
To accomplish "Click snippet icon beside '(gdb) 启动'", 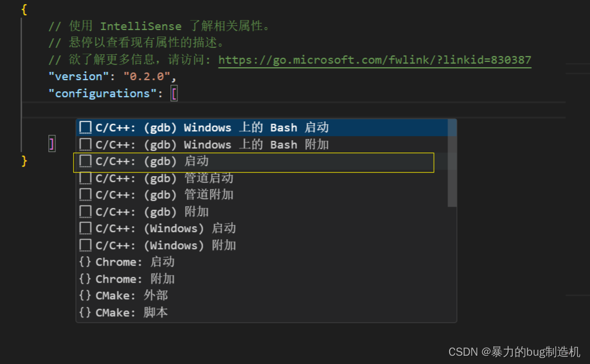I will pos(85,161).
